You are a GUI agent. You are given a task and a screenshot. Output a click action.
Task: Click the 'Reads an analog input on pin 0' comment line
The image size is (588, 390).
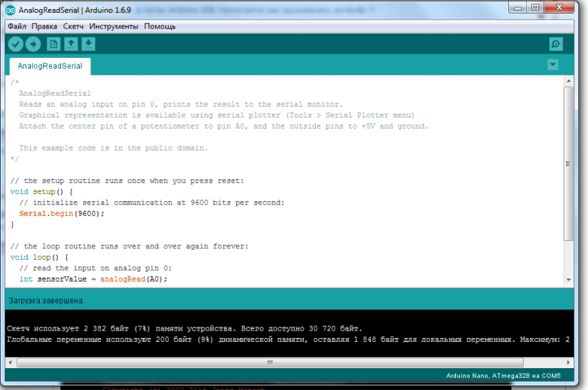pyautogui.click(x=181, y=104)
